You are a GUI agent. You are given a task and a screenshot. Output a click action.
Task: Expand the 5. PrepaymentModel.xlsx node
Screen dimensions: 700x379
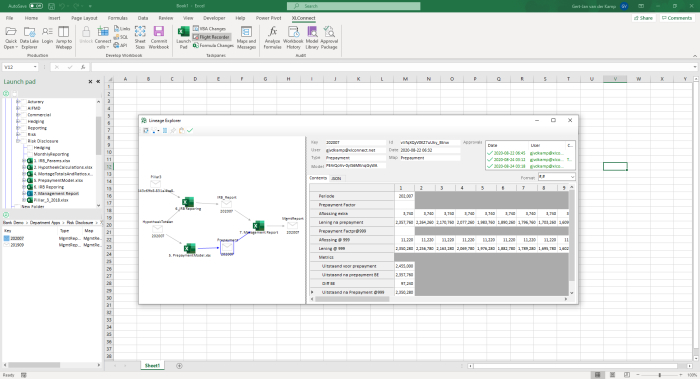pyautogui.click(x=24, y=180)
